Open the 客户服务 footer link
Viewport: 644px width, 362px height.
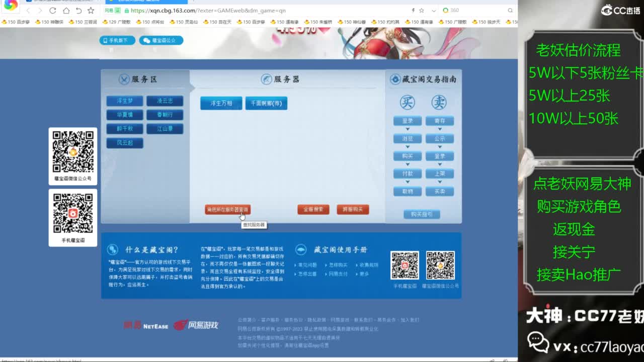(270, 320)
